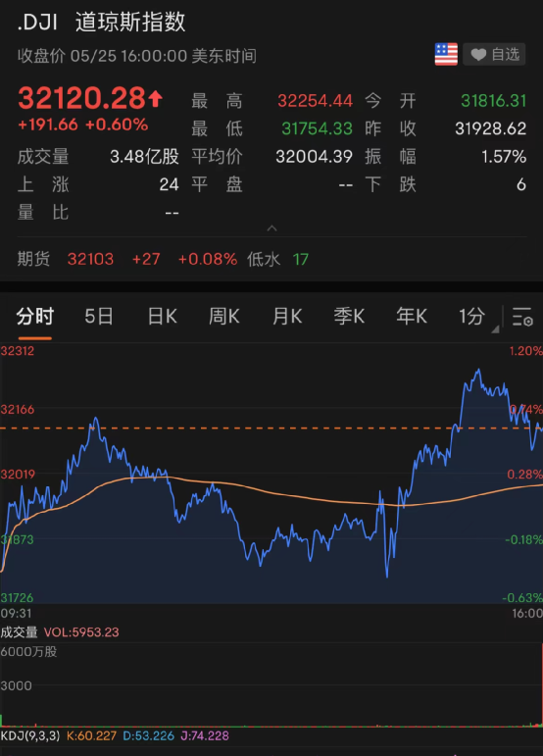
Task: Tap the 09:31 start time label
Action: [x=16, y=613]
